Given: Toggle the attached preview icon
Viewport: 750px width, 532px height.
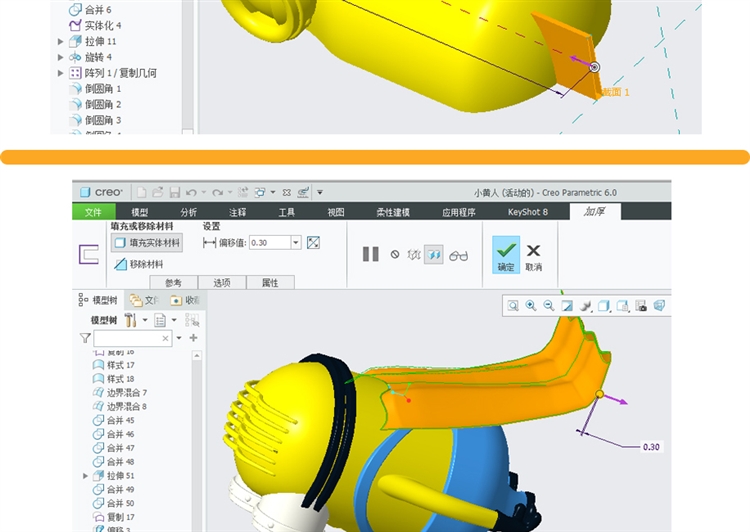Looking at the screenshot, I should coord(434,255).
